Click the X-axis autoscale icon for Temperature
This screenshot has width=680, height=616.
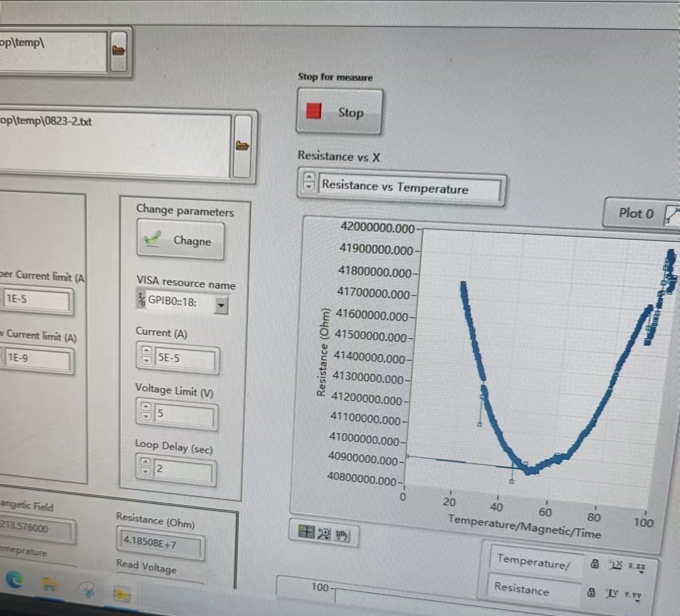pos(616,565)
